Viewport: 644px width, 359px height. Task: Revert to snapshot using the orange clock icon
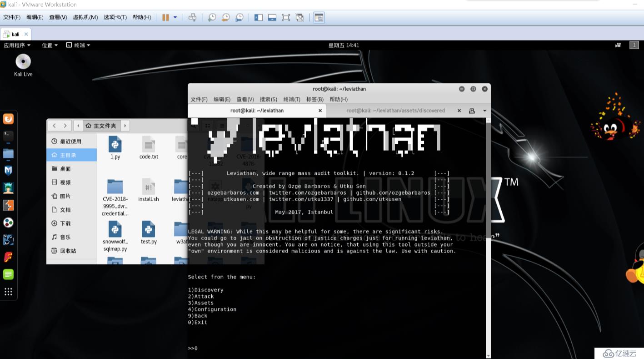click(225, 17)
